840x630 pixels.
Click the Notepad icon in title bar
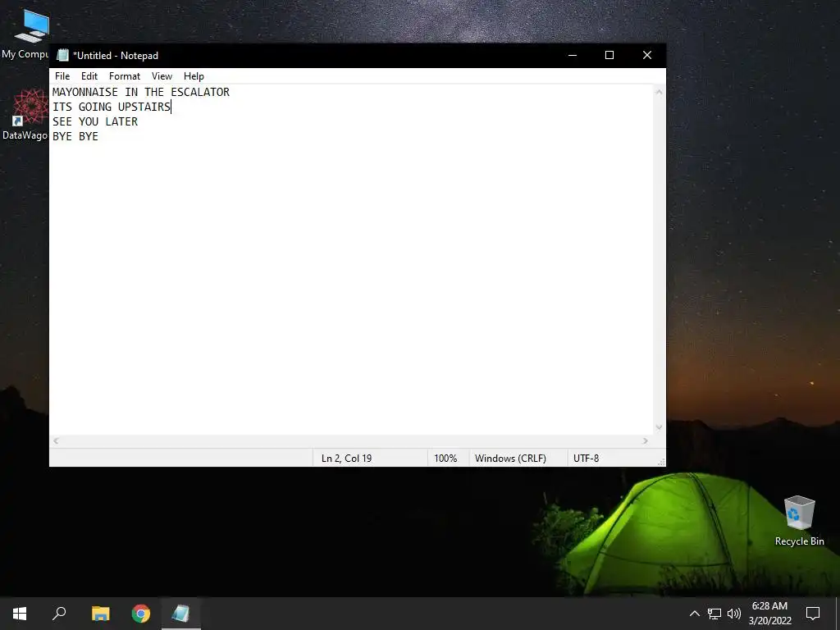(x=62, y=55)
